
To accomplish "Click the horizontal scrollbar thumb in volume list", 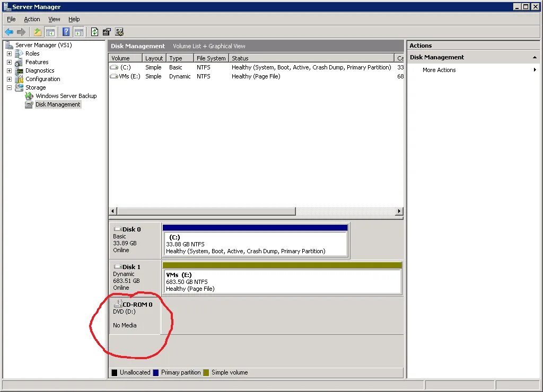I will (x=206, y=211).
